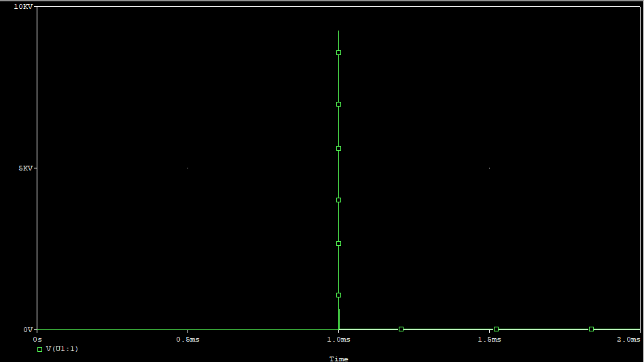
Task: Click the 0.5ms x-axis label
Action: 187,340
